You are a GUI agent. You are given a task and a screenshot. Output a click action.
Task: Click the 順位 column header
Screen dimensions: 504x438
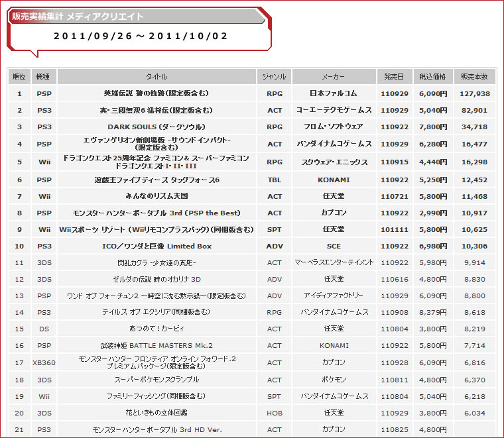(x=19, y=76)
